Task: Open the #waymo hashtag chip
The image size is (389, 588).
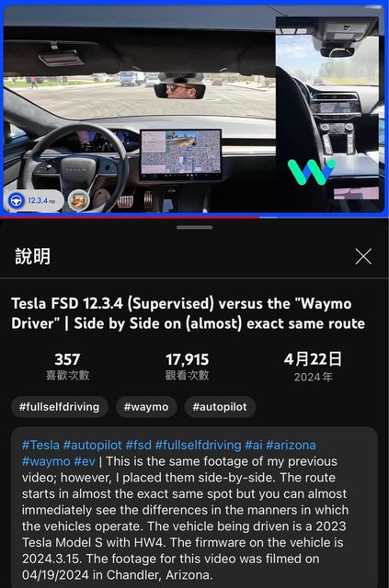Action: [x=146, y=407]
